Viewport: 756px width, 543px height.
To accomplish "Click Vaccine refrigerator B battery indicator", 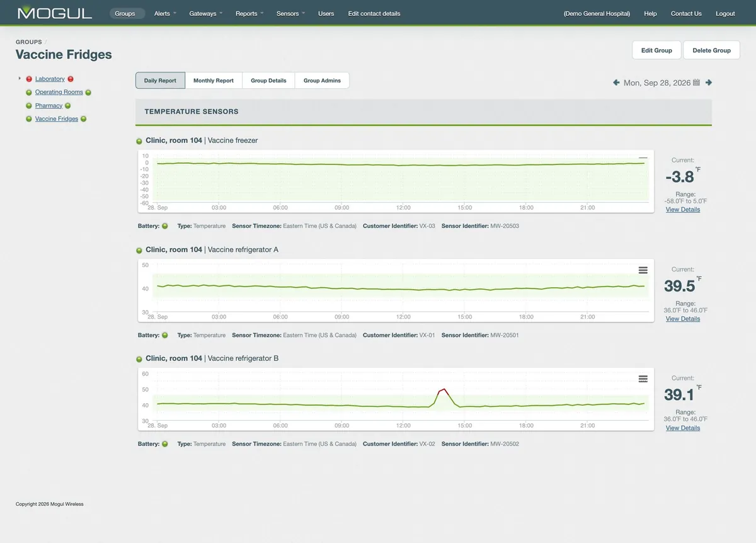I will click(x=165, y=444).
